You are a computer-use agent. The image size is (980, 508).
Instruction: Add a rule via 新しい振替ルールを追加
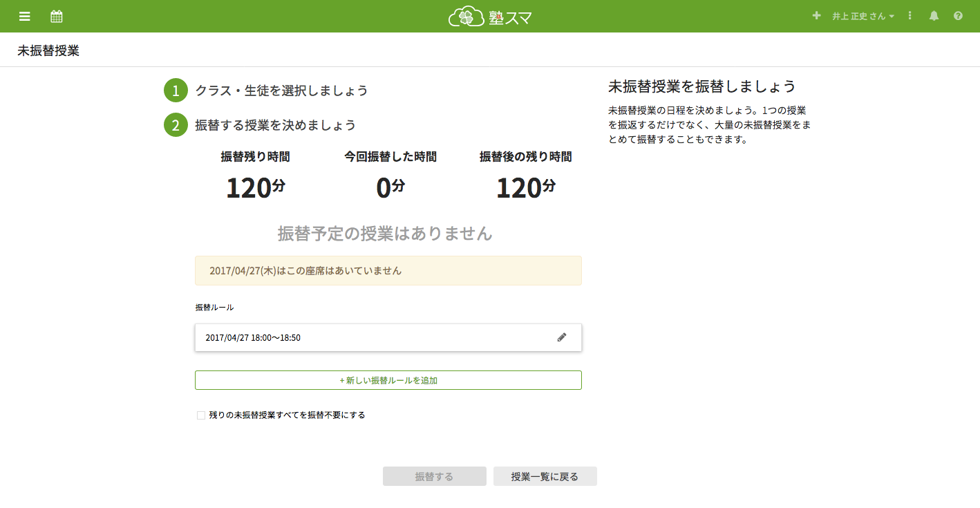pos(388,380)
